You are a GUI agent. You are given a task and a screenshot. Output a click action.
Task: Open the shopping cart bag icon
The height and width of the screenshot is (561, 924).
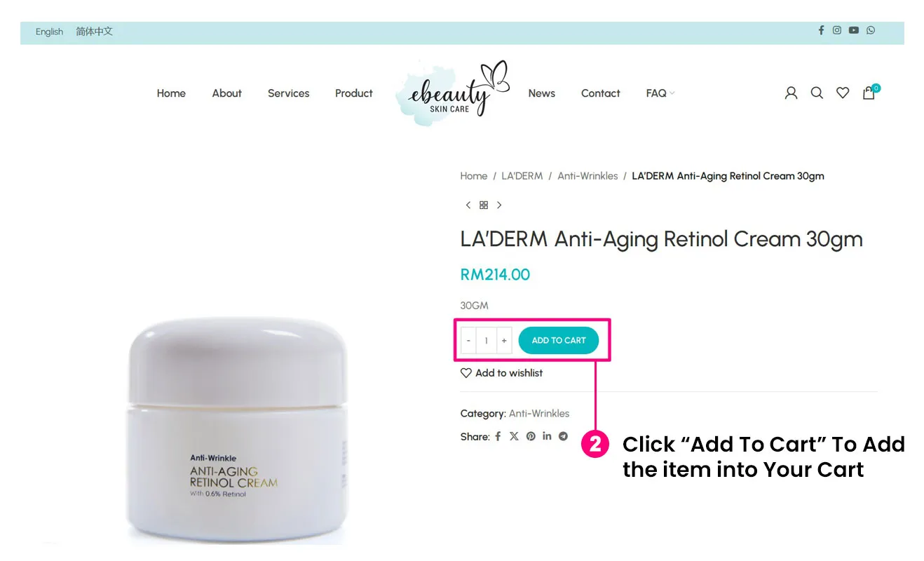coord(870,92)
